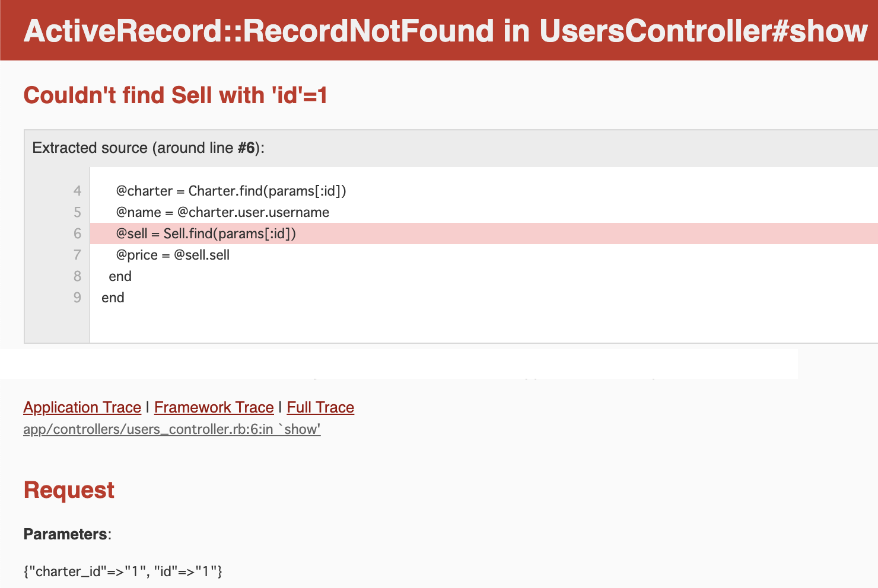Click the "end" keyword on line 8
The width and height of the screenshot is (878, 588).
point(120,276)
